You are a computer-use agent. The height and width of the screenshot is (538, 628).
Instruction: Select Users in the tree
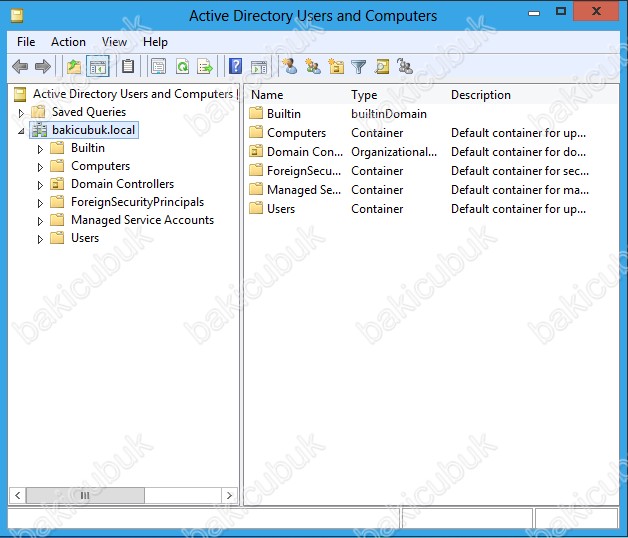click(x=85, y=238)
